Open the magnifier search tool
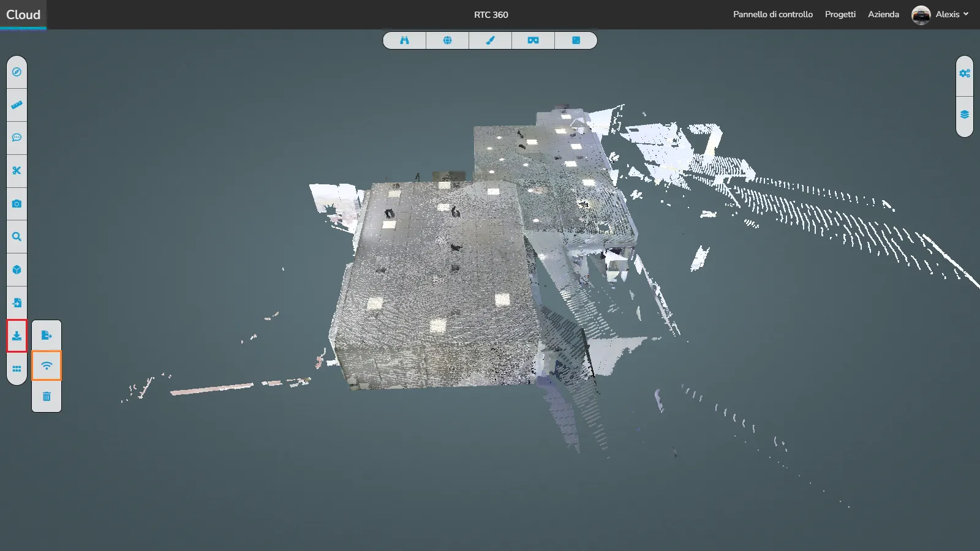The width and height of the screenshot is (980, 551). coord(17,237)
